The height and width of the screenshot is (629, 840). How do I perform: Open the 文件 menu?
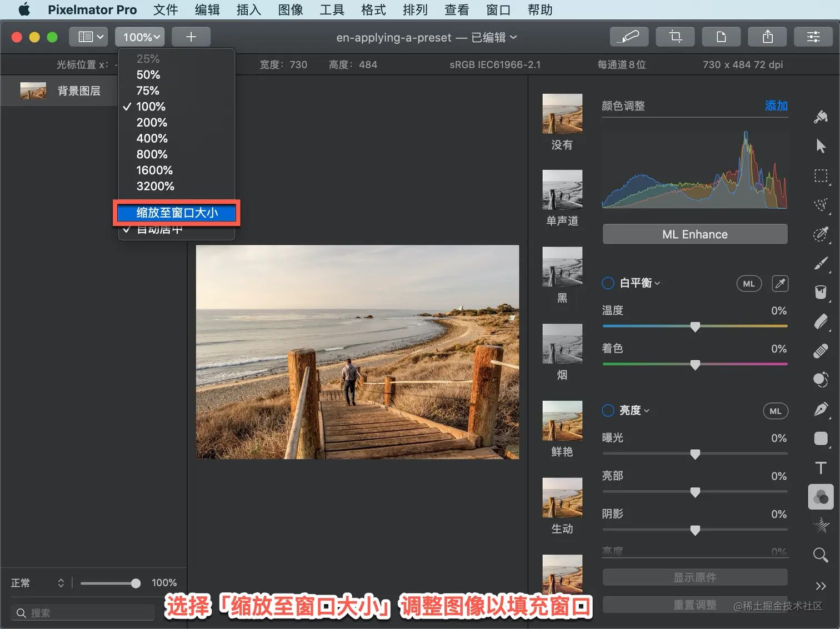(166, 10)
